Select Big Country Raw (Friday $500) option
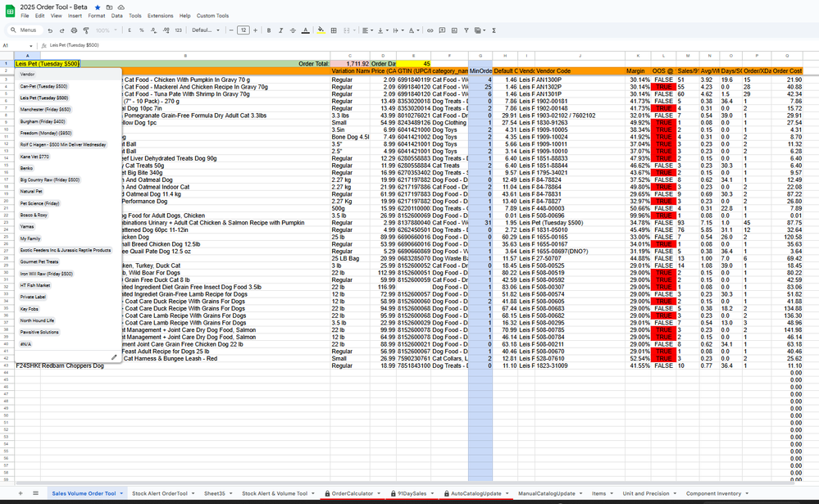The height and width of the screenshot is (504, 819). tap(50, 179)
